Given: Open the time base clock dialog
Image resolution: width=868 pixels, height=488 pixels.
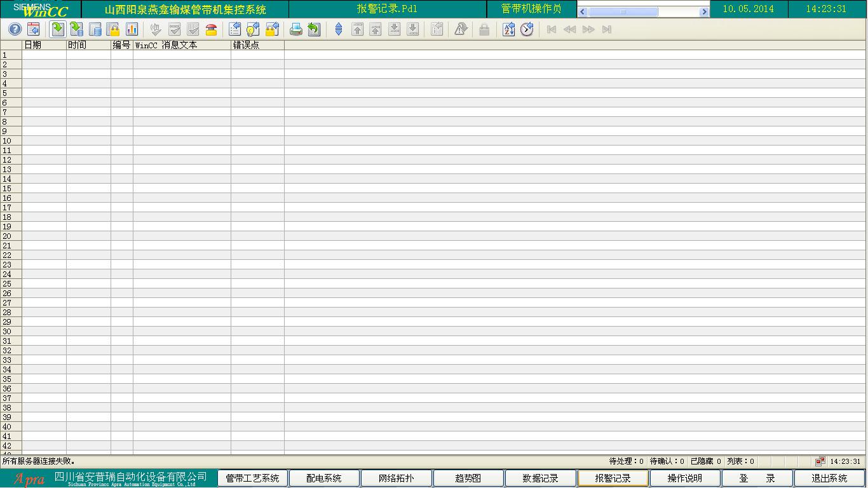Looking at the screenshot, I should tap(527, 29).
